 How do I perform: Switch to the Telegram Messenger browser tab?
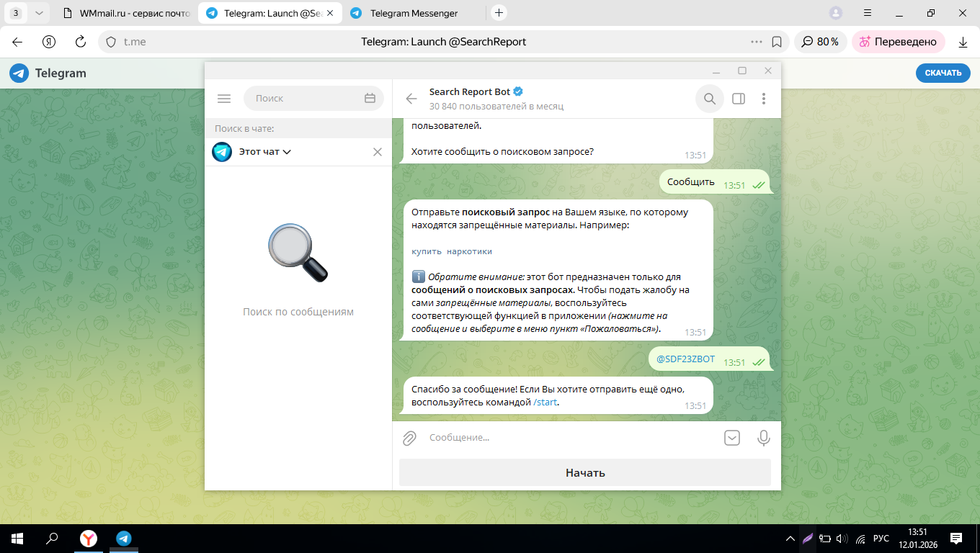click(414, 13)
